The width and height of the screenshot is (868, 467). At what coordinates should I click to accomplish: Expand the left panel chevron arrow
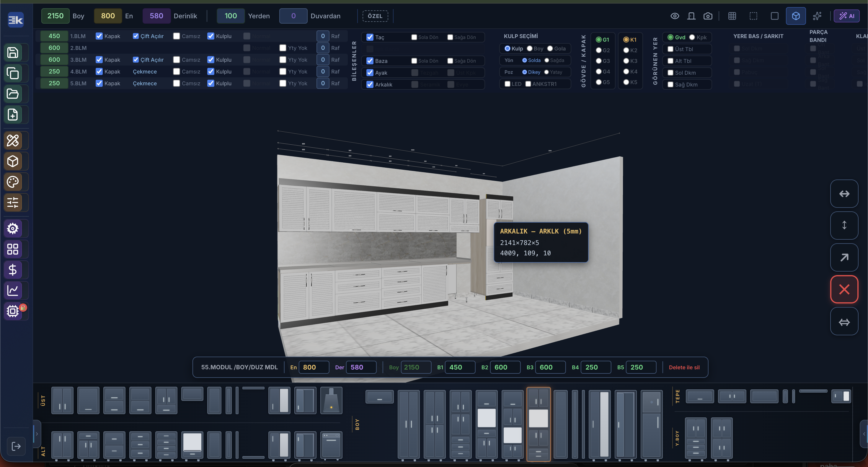(37, 434)
